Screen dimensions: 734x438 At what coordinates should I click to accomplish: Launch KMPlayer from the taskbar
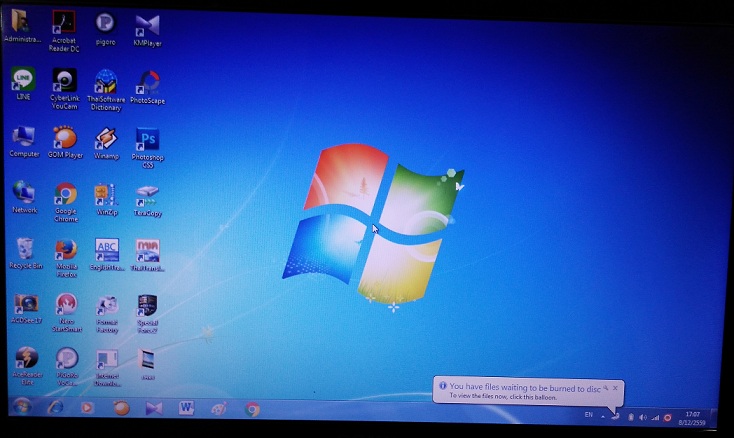click(154, 409)
